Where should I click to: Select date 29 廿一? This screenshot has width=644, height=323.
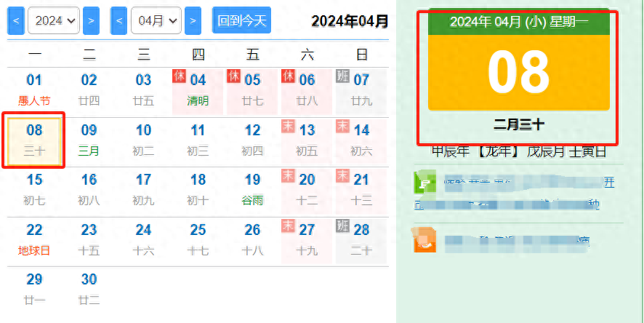click(34, 290)
